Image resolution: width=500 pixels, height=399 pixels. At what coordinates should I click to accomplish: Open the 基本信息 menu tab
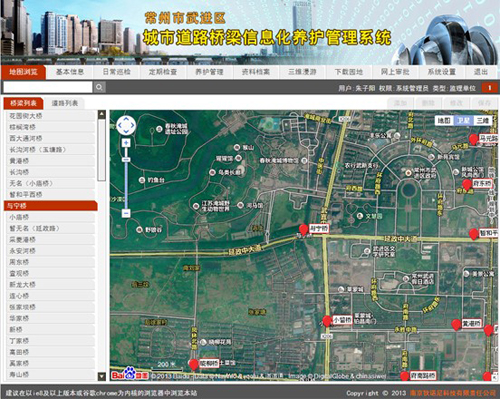pos(70,72)
